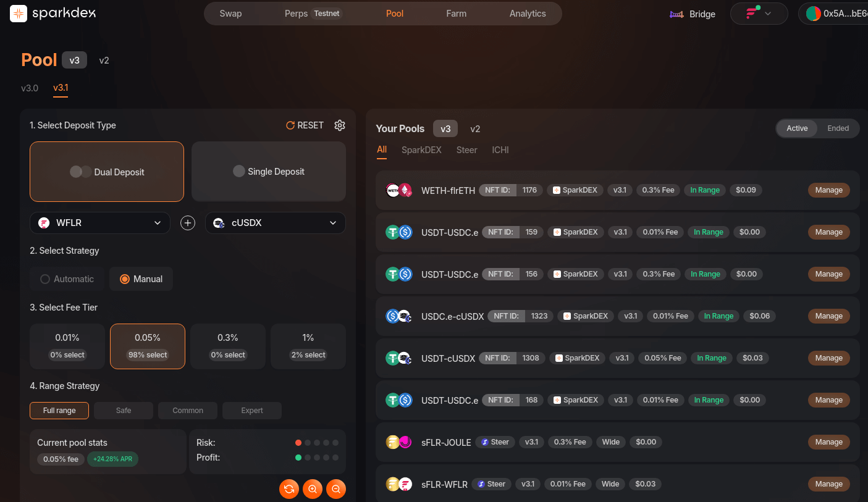Click the zoom out magnifier icon

[x=335, y=489]
